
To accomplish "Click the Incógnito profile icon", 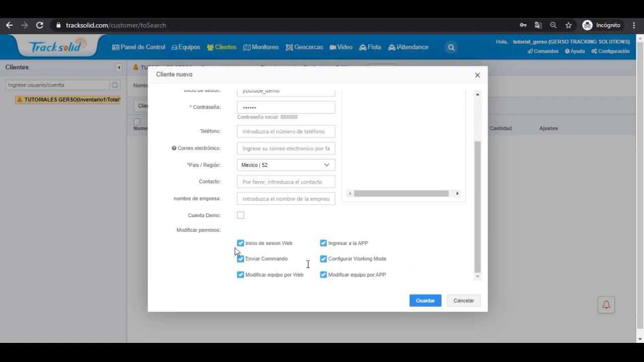I will pyautogui.click(x=587, y=25).
